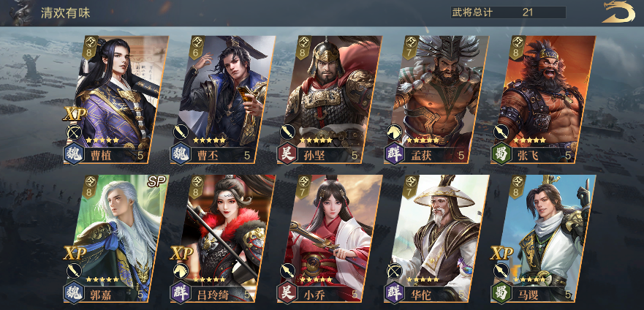This screenshot has height=310, width=644.
Task: Click the 清欢有味 player name
Action: point(65,12)
